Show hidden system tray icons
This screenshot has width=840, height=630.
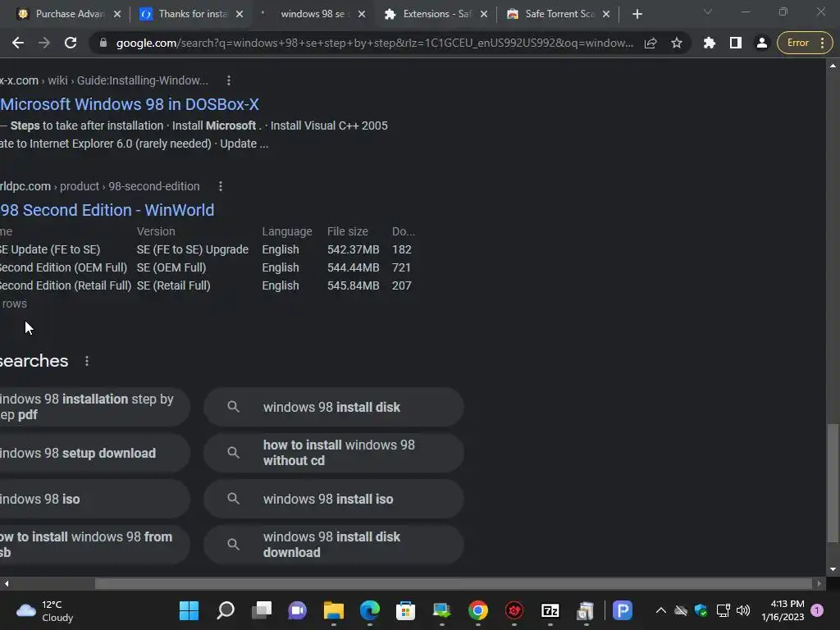tap(661, 610)
